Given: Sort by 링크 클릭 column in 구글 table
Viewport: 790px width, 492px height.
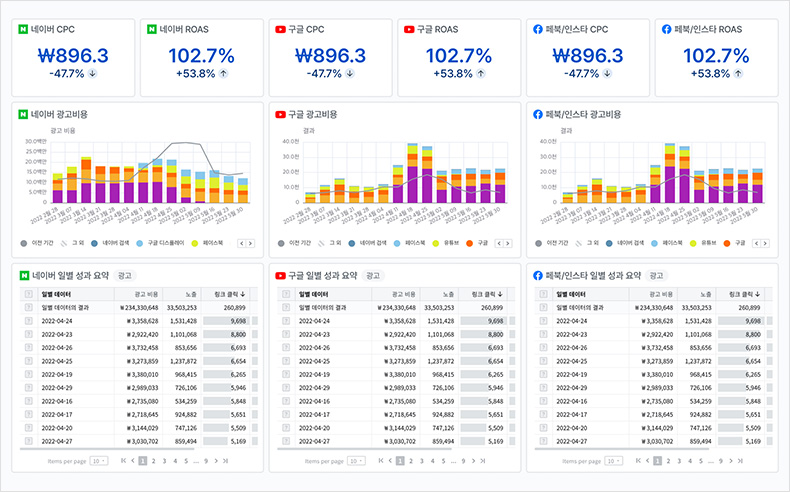Looking at the screenshot, I should click(483, 294).
